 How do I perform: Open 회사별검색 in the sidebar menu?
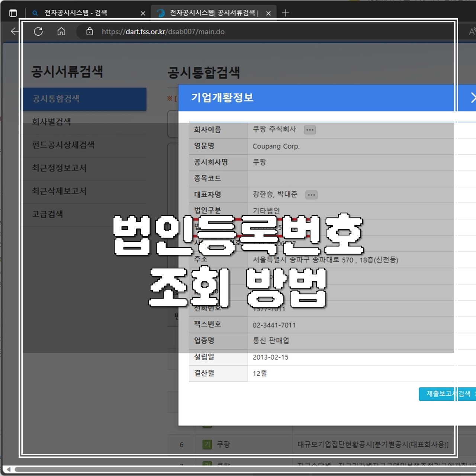click(x=51, y=122)
